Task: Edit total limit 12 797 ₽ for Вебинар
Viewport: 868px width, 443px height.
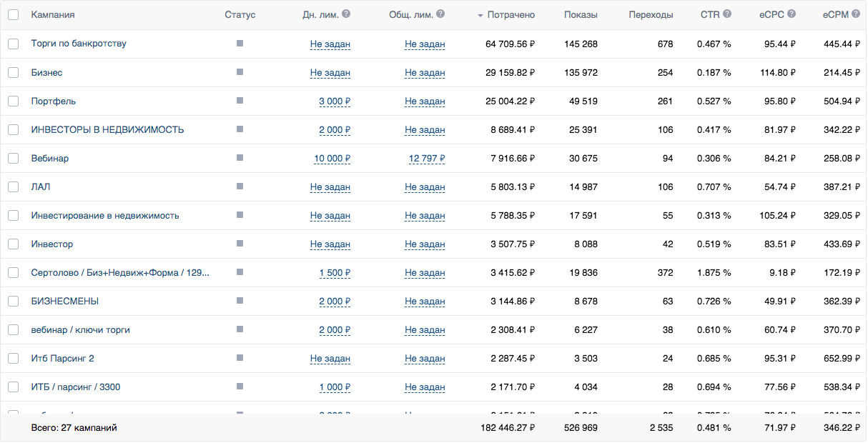Action: [427, 159]
